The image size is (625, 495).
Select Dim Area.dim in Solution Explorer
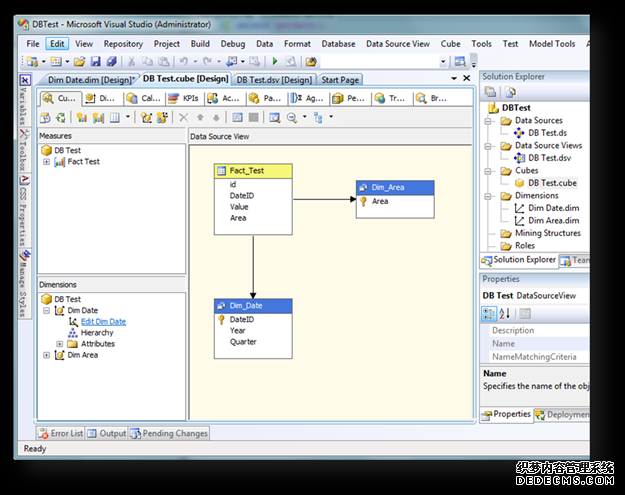tap(553, 220)
